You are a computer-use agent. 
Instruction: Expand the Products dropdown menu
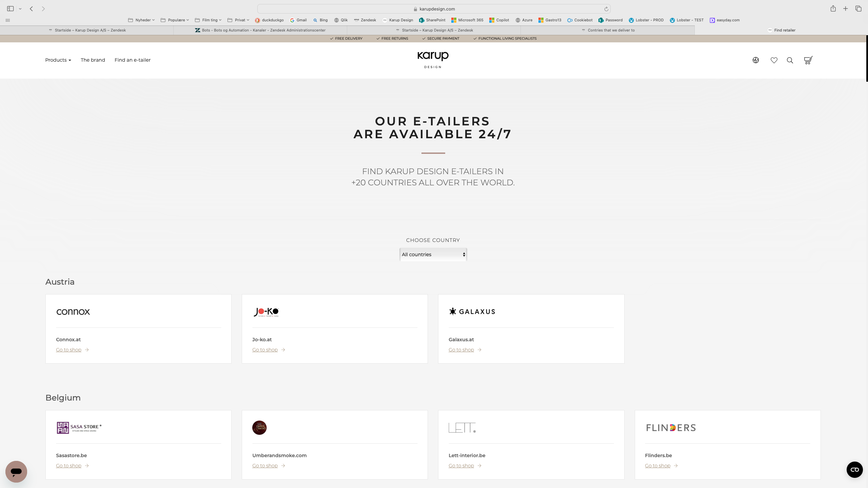click(x=58, y=60)
